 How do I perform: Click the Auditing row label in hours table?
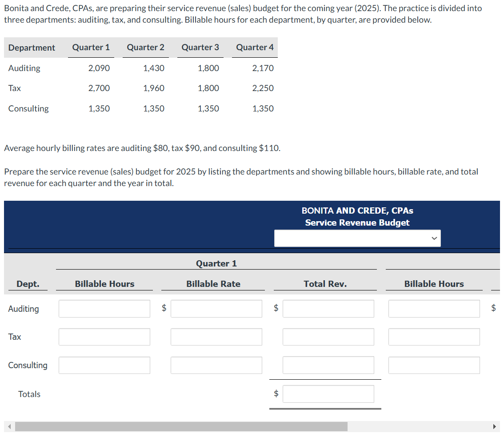pyautogui.click(x=24, y=68)
